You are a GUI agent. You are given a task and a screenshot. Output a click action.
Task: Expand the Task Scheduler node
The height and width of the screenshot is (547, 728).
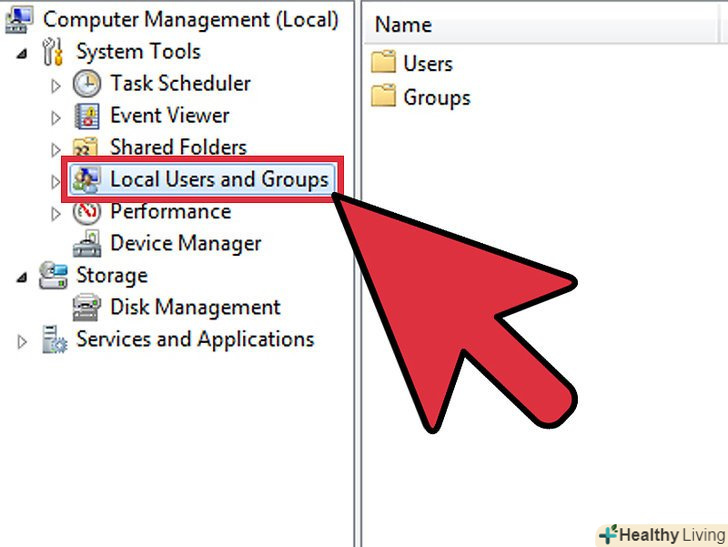pyautogui.click(x=56, y=86)
